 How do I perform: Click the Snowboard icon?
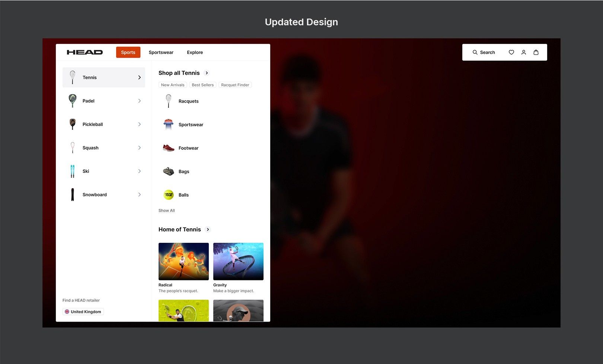(x=73, y=194)
